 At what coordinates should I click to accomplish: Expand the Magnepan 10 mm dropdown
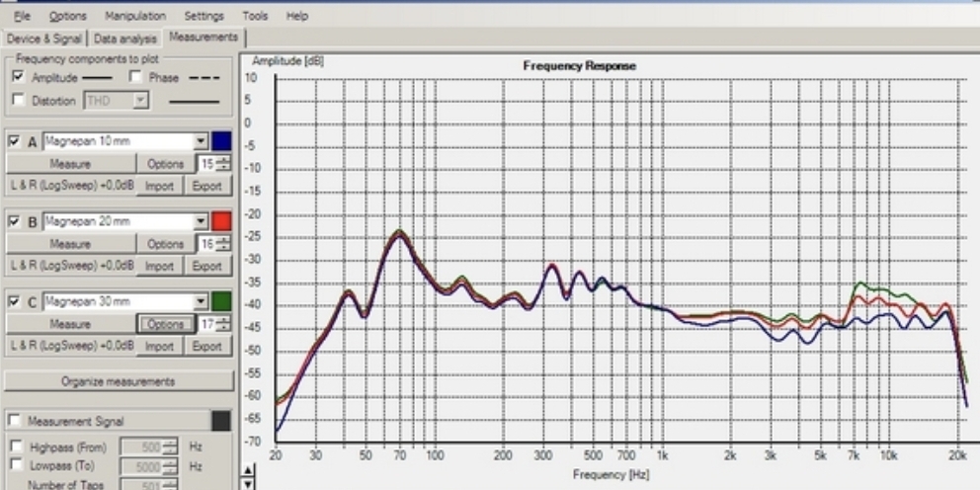201,141
